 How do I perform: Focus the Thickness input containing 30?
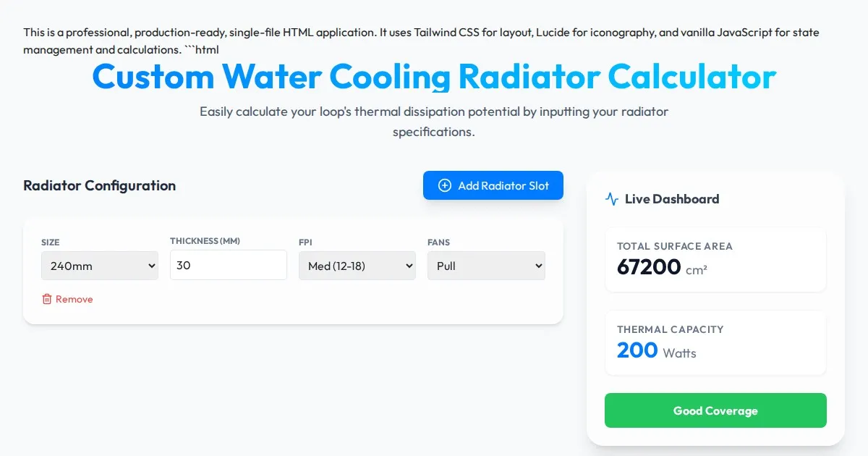click(x=229, y=265)
